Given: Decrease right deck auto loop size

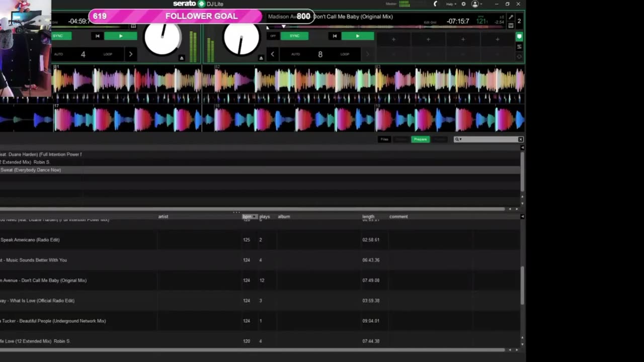Looking at the screenshot, I should coord(272,54).
